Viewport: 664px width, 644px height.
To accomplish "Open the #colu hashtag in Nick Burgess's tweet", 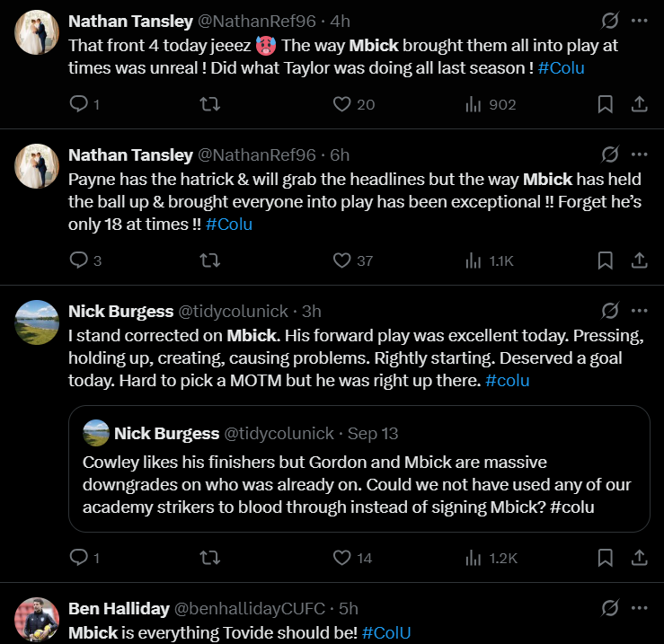I will 507,381.
